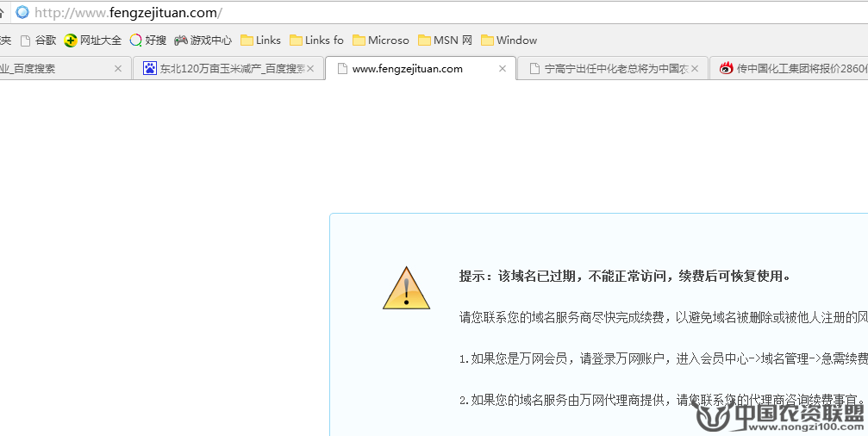
Task: Click the 提示：该域名已过期 heading text
Action: point(624,276)
